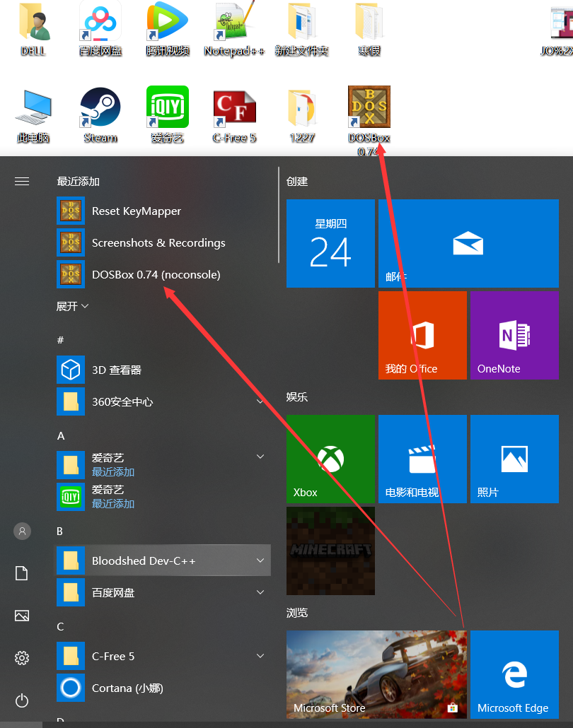Open Pictures icon in Start sidebar

click(22, 616)
